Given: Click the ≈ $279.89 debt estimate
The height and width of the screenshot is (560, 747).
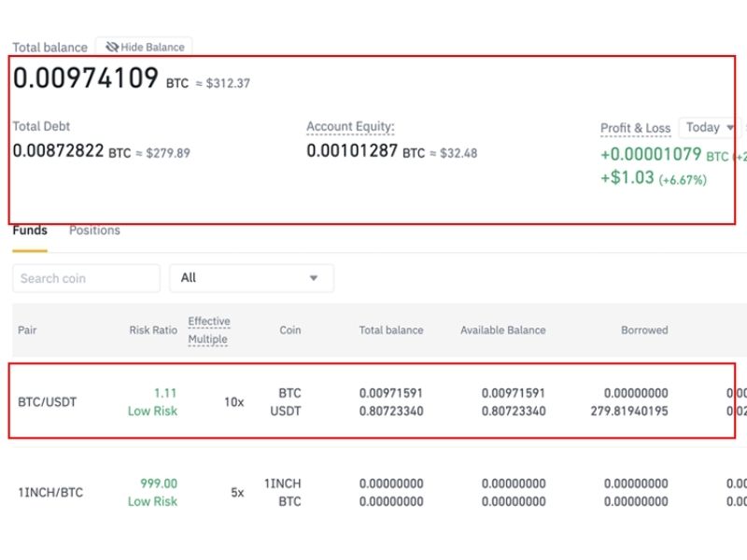Looking at the screenshot, I should point(162,153).
